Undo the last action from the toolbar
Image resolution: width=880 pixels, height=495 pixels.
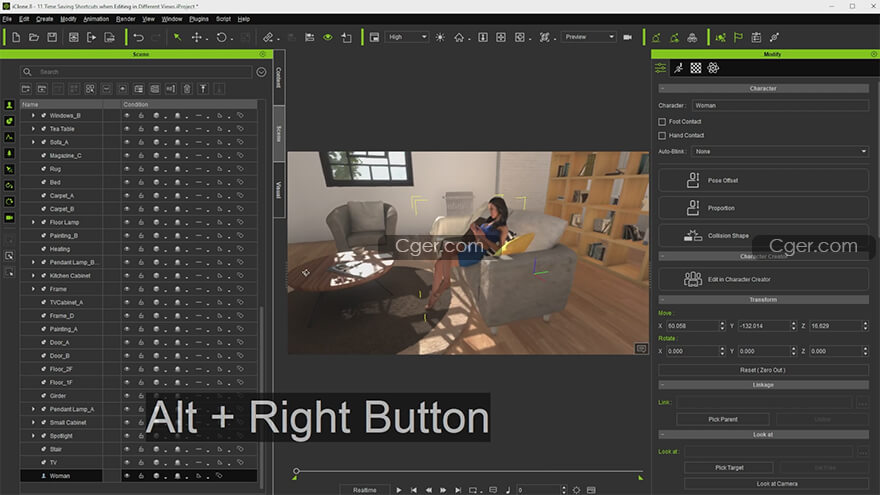[x=138, y=38]
